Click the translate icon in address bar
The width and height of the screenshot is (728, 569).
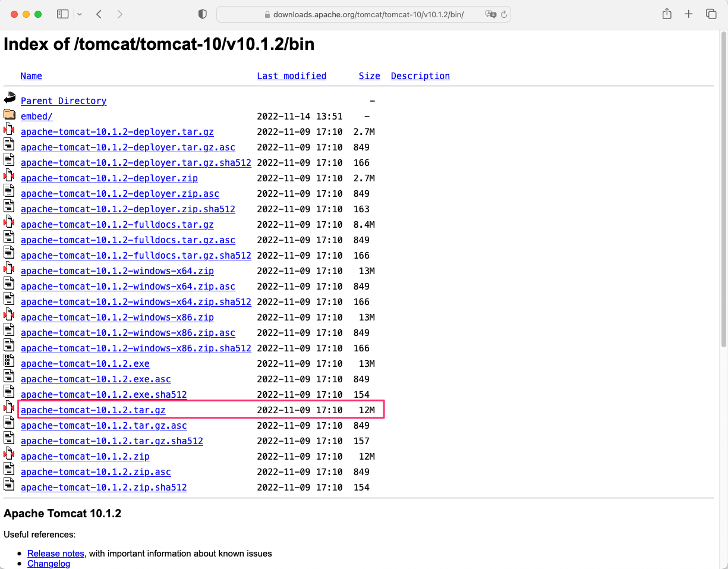(x=490, y=14)
